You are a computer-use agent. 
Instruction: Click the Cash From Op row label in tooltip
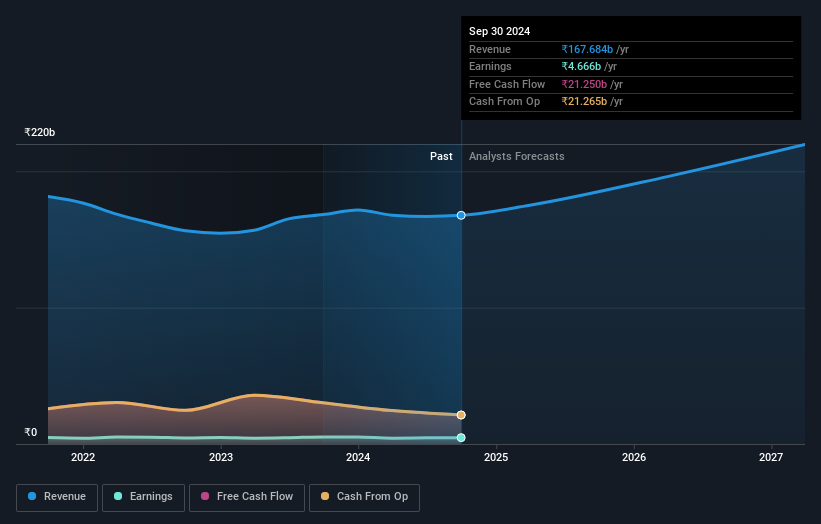point(504,102)
